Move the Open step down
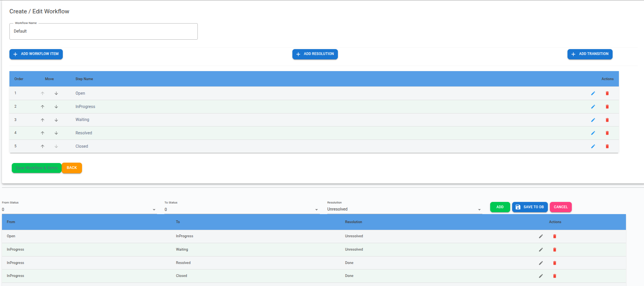Viewport: 644px width, 286px height. pos(56,93)
